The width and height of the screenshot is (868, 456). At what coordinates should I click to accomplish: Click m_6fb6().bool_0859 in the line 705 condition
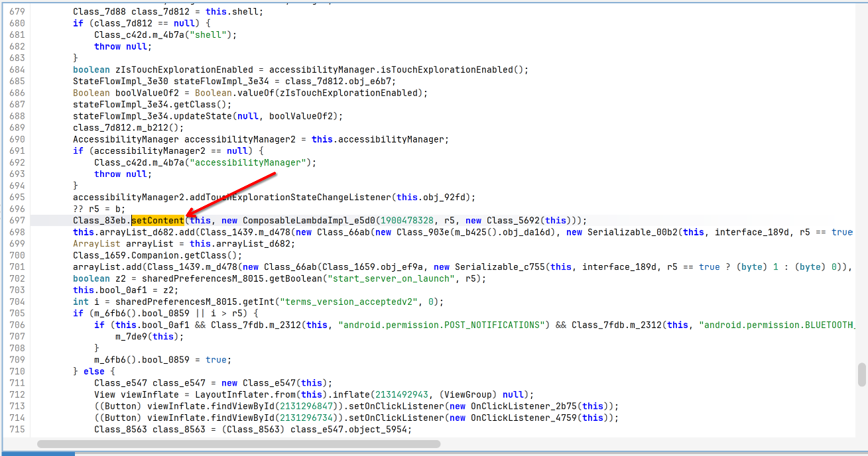tap(137, 313)
